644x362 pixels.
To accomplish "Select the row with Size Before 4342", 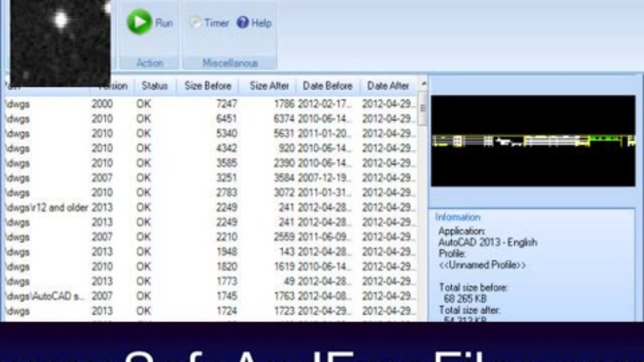I will (210, 148).
